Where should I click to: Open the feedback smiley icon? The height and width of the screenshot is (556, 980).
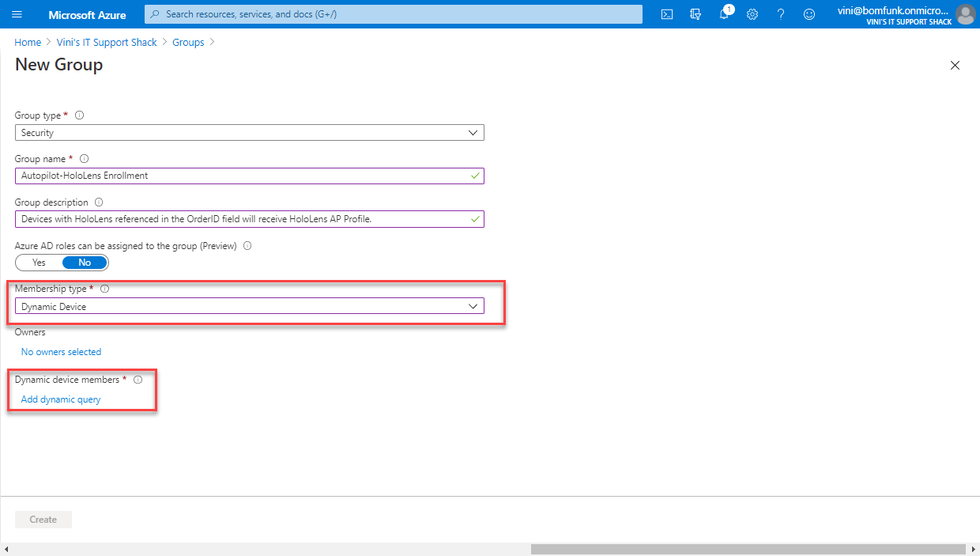(x=808, y=14)
